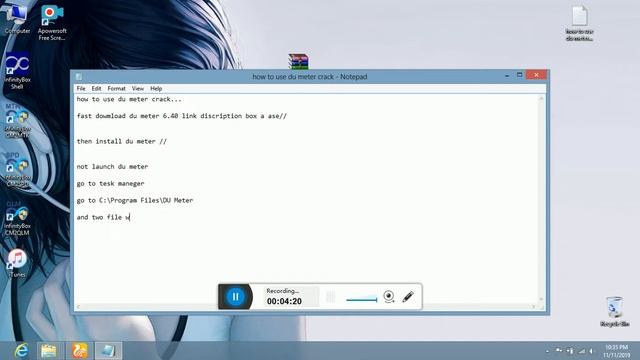Close the Notepad window
Viewport: 640px width, 360px height.
536,75
